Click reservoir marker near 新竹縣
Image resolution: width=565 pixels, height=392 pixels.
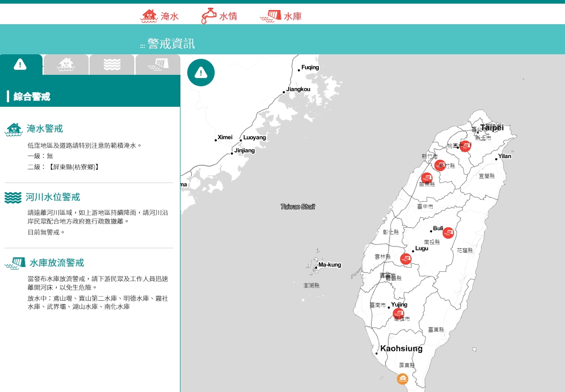[x=440, y=165]
